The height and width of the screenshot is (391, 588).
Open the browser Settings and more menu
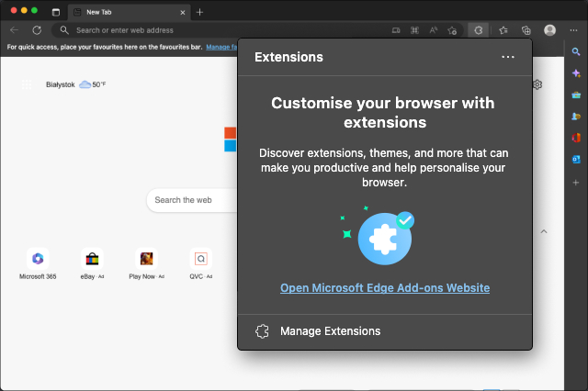click(574, 29)
